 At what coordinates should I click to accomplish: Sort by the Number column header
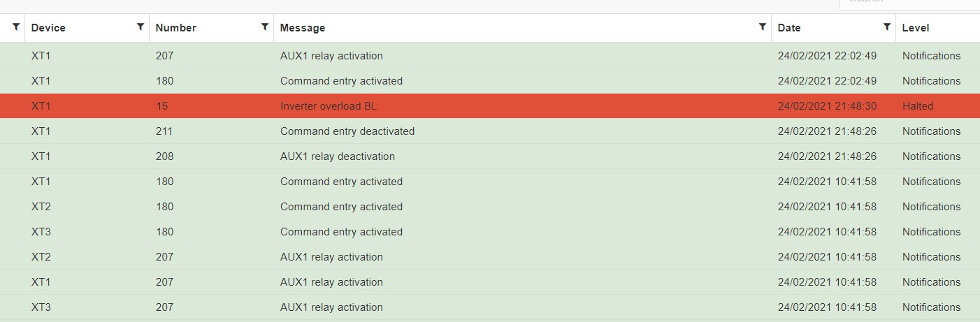175,28
